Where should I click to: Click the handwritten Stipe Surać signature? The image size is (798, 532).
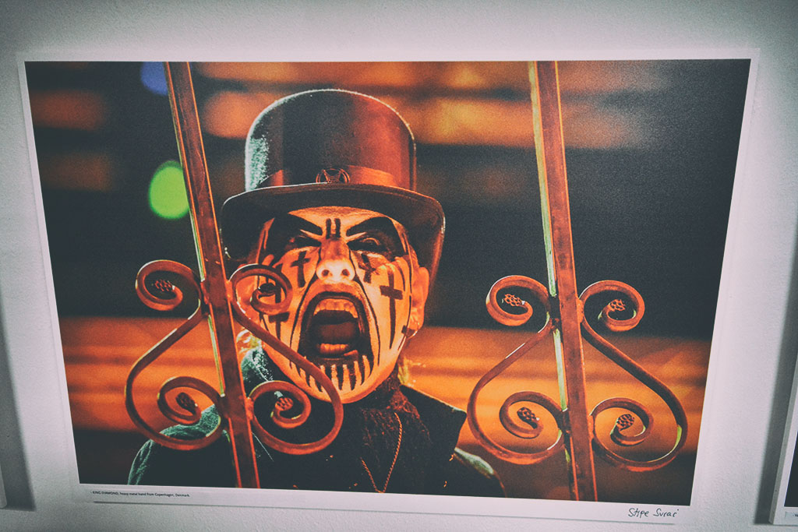[653, 512]
